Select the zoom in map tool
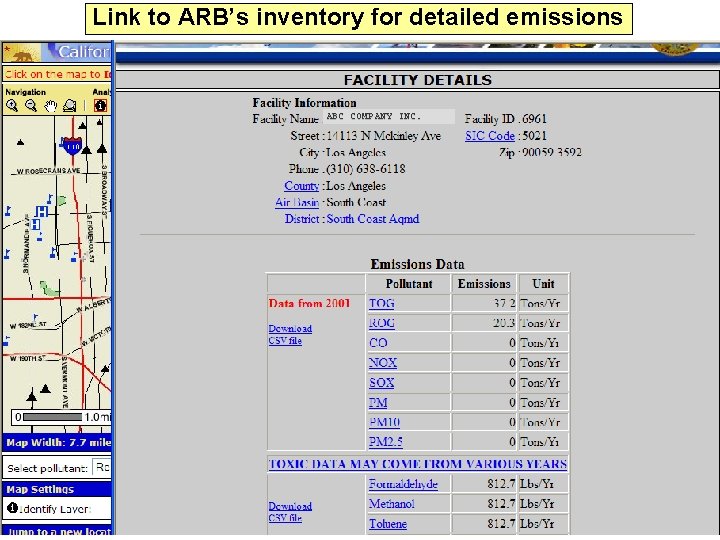Viewport: 720px width, 540px height. tap(12, 106)
